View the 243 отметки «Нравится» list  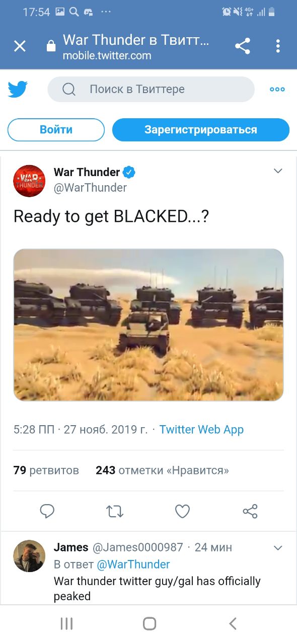point(162,470)
